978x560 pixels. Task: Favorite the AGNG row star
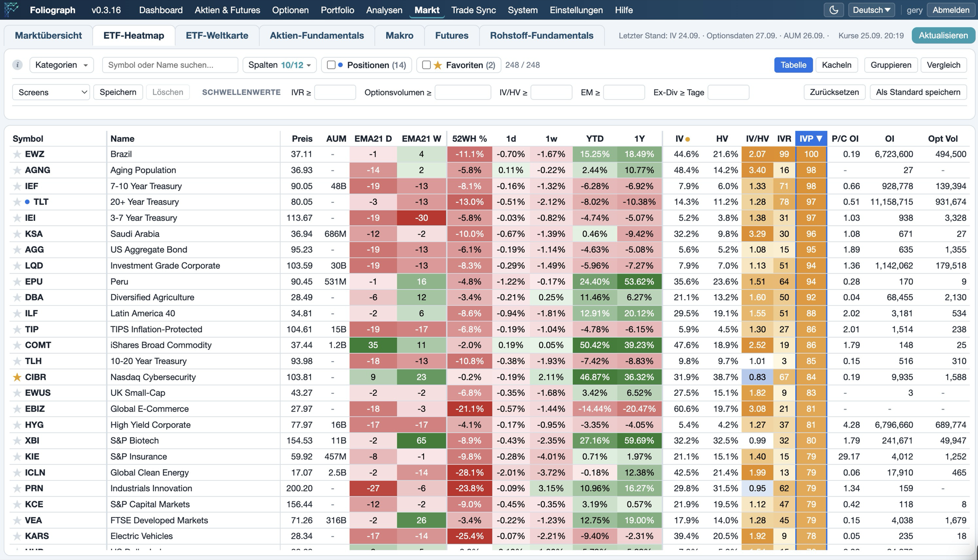tap(17, 170)
